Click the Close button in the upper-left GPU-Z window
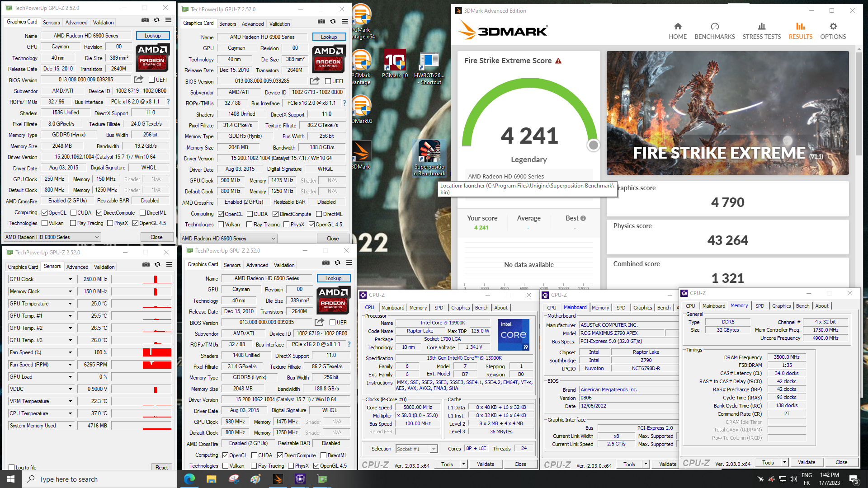868x488 pixels. [156, 237]
